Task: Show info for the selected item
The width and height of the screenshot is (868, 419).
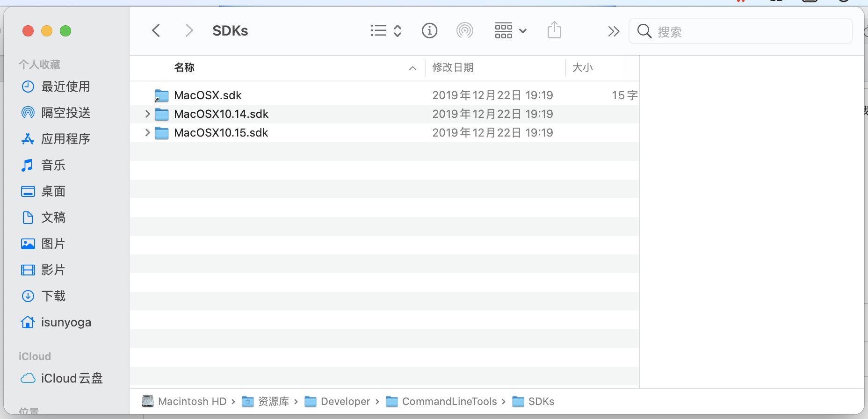Action: point(429,31)
